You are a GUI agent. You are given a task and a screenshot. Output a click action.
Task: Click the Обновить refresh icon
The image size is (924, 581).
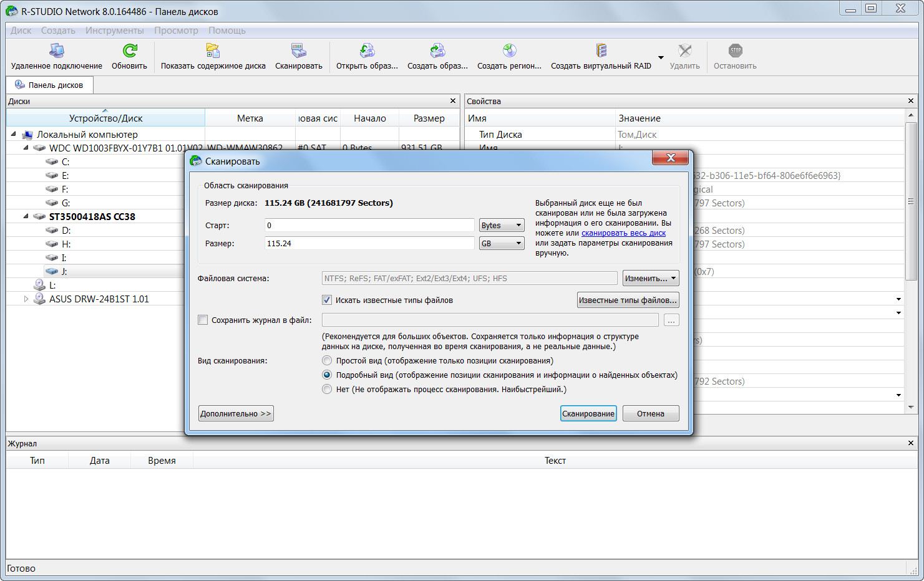[130, 50]
